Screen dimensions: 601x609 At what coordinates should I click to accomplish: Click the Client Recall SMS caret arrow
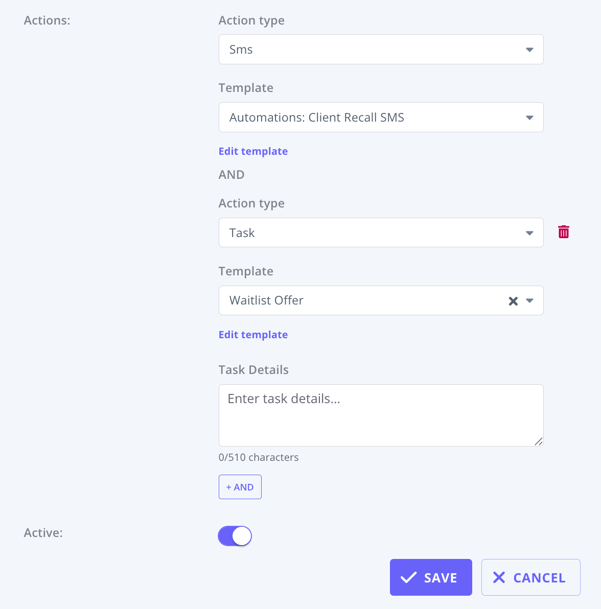[529, 118]
